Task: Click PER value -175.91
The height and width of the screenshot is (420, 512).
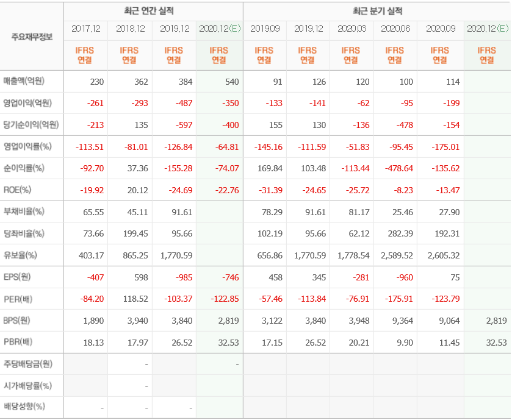Action: point(398,299)
